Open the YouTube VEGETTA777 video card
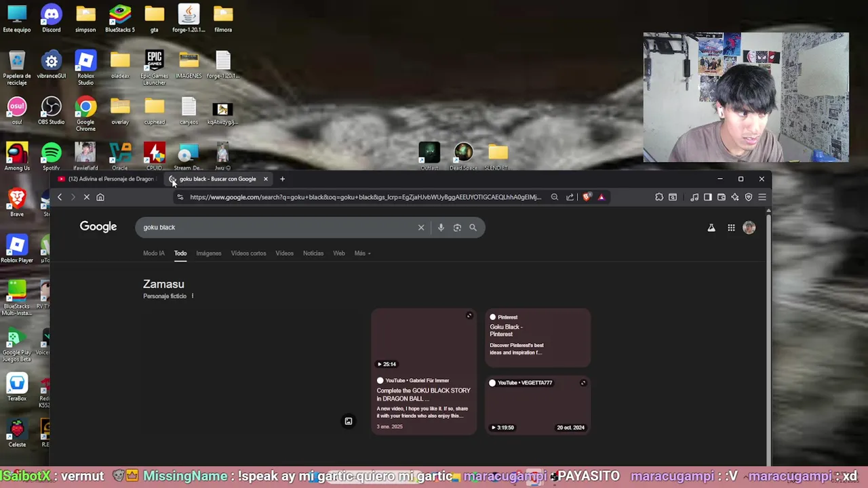The width and height of the screenshot is (868, 488). pyautogui.click(x=538, y=405)
